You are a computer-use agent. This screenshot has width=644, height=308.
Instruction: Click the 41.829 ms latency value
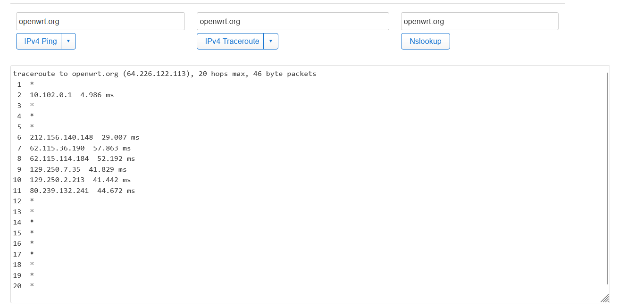(108, 169)
